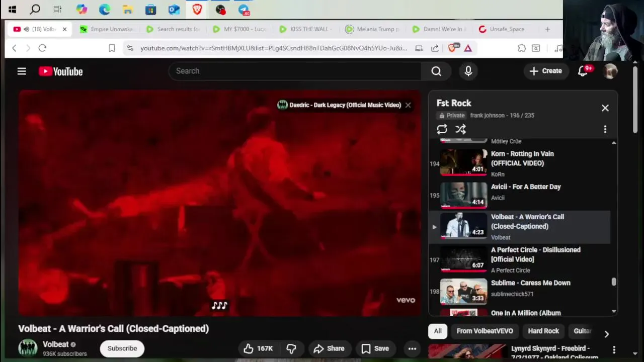This screenshot has width=644, height=362.
Task: Click the share page icon in address bar
Action: click(435, 48)
